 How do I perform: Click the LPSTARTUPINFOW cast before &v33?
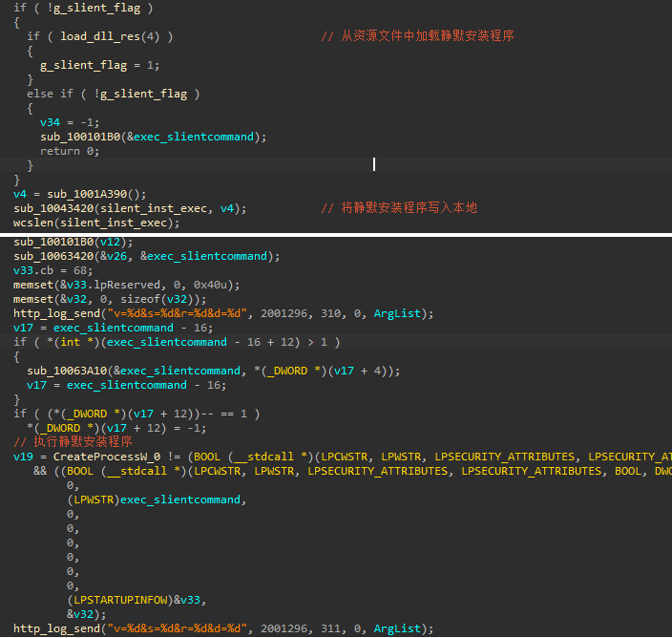pyautogui.click(x=119, y=600)
